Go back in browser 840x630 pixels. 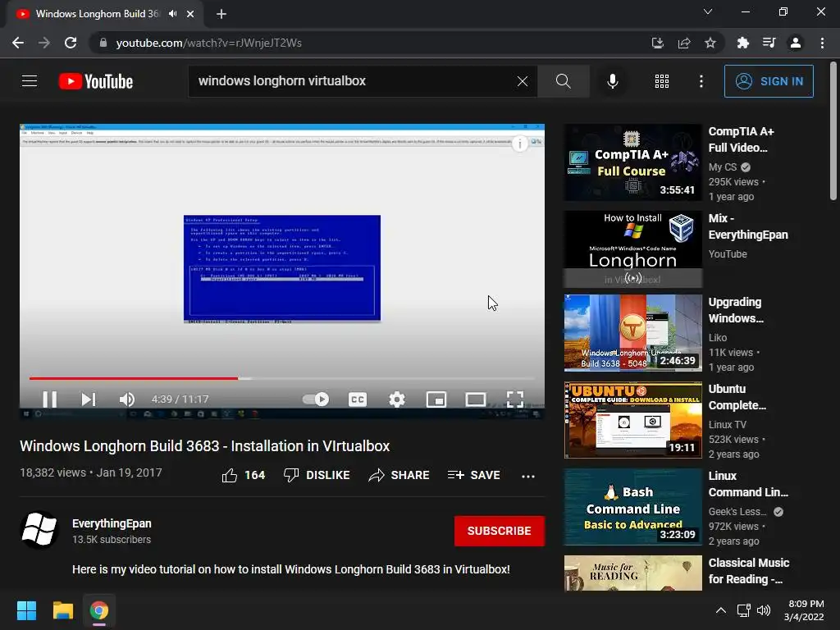(x=18, y=43)
